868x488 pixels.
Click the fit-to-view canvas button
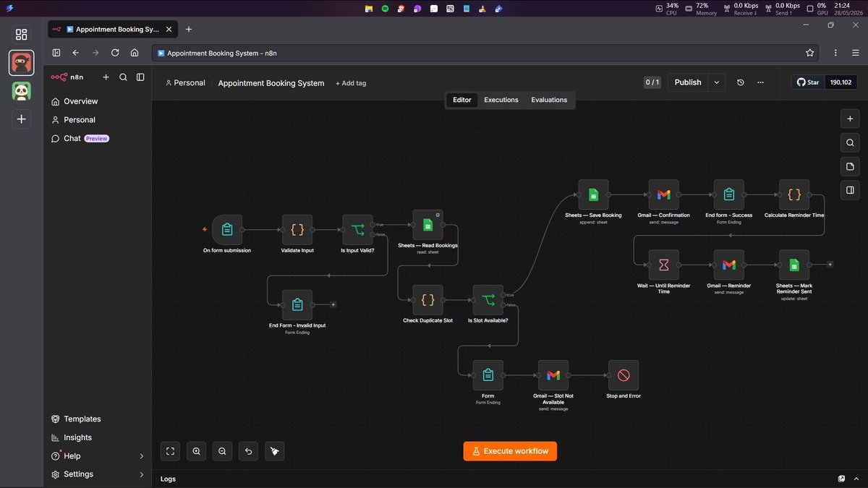[171, 451]
